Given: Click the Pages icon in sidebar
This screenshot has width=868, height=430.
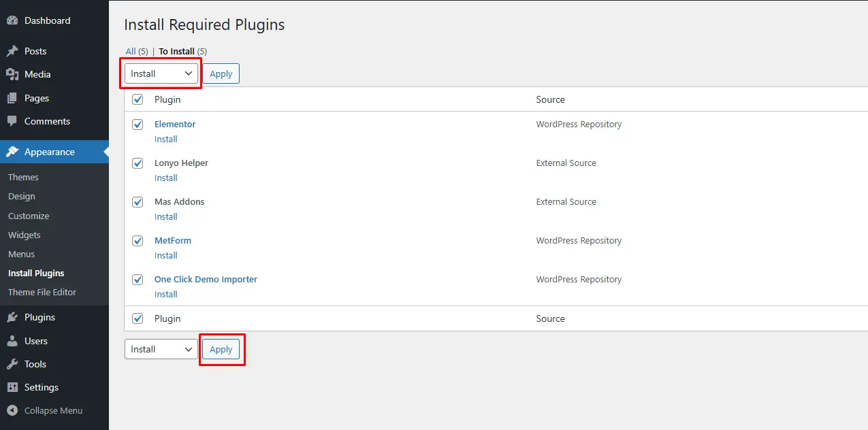Looking at the screenshot, I should (12, 98).
